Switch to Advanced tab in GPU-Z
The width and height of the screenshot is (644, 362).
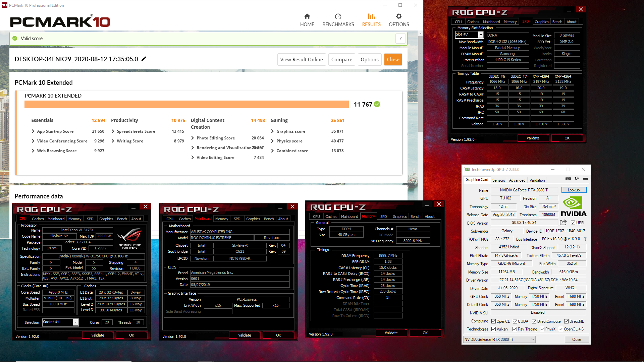tap(517, 180)
